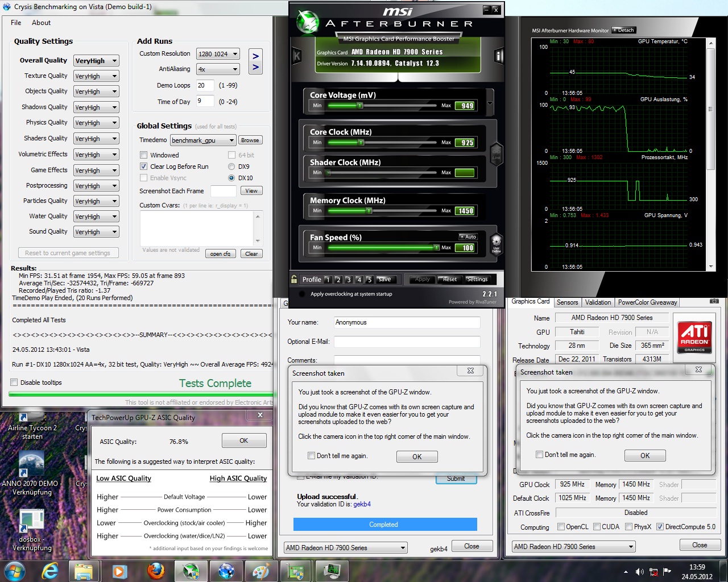The height and width of the screenshot is (582, 728).
Task: Click the ATI Radeon Graphics logo
Action: click(x=694, y=336)
